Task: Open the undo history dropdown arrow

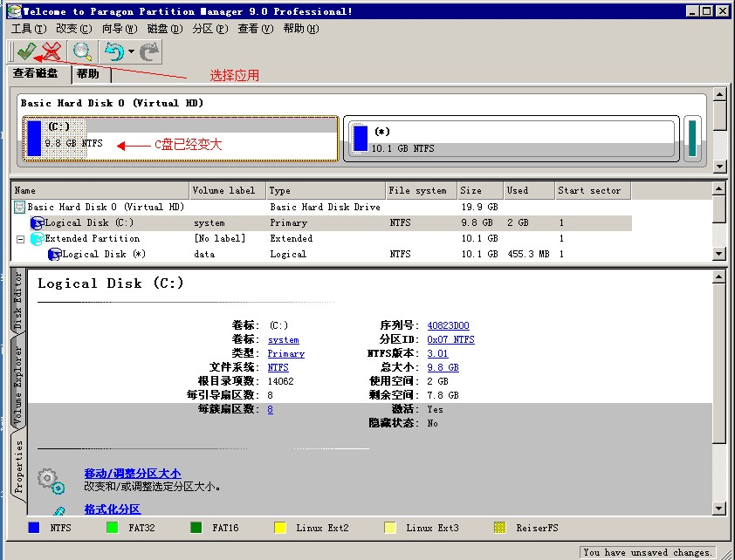Action: click(131, 51)
